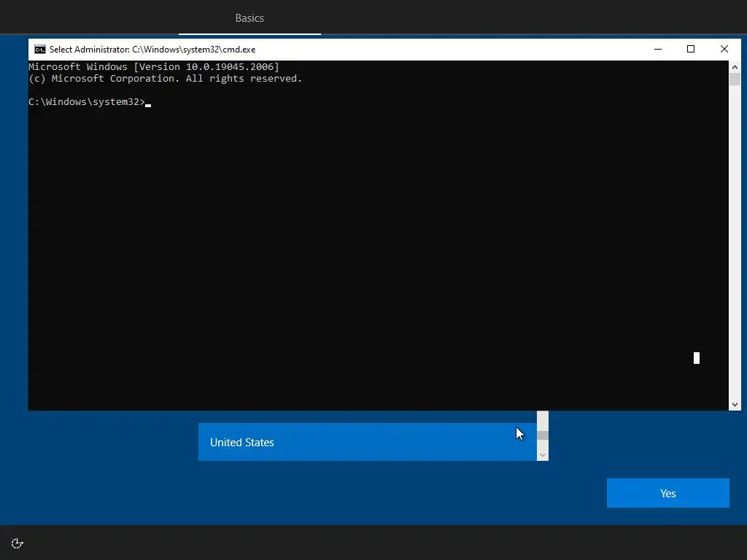
Task: Click the cmd window title text
Action: point(152,50)
